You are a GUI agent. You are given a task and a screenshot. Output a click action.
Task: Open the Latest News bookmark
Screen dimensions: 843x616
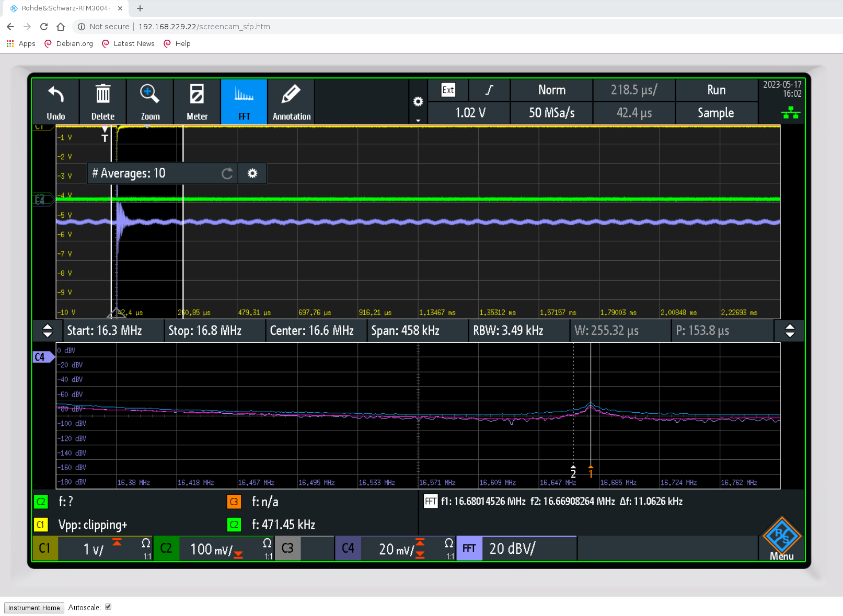[x=134, y=44]
